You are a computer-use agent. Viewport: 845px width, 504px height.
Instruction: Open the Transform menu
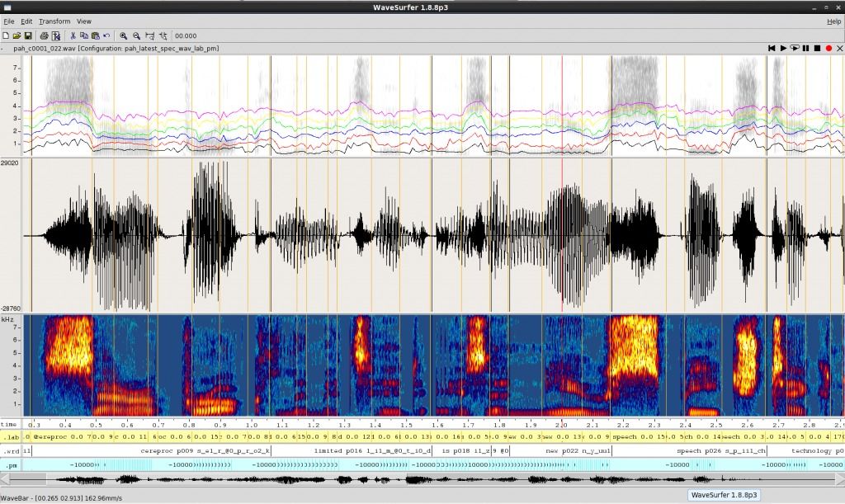click(54, 21)
